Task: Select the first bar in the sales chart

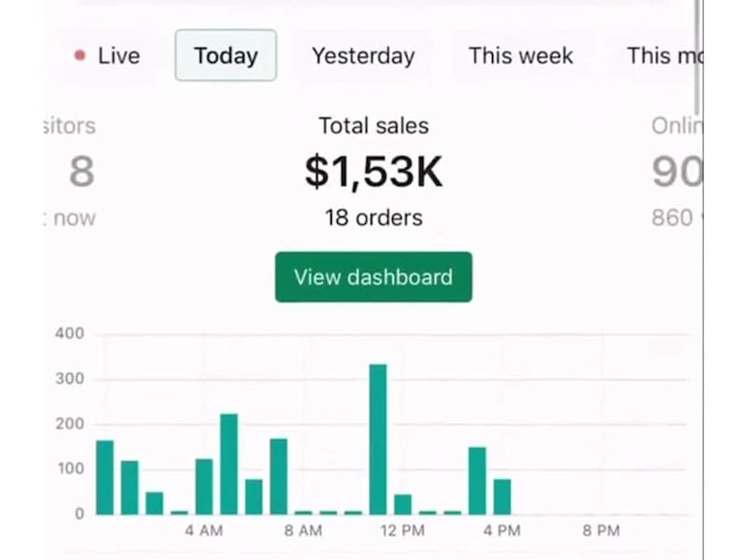Action: coord(105,477)
